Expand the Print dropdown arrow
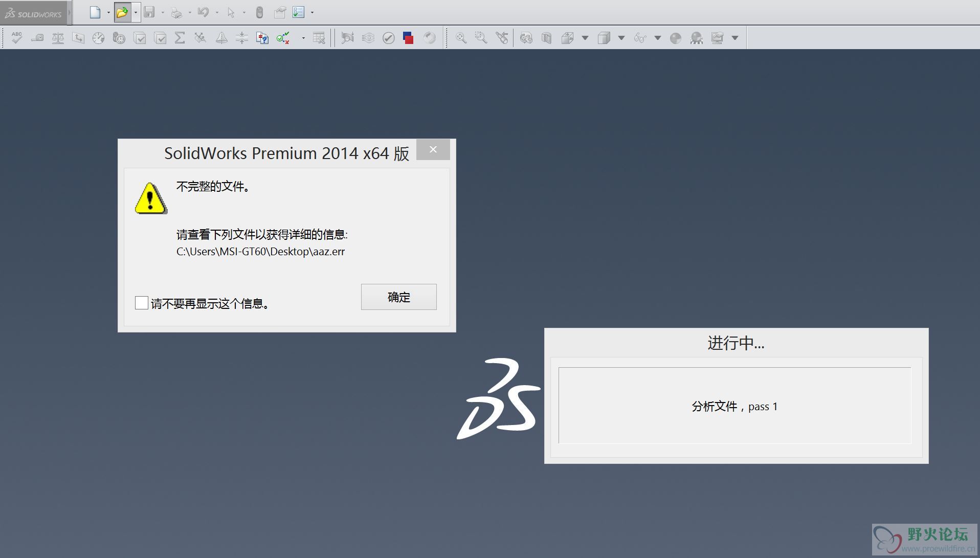The height and width of the screenshot is (558, 980). tap(190, 12)
